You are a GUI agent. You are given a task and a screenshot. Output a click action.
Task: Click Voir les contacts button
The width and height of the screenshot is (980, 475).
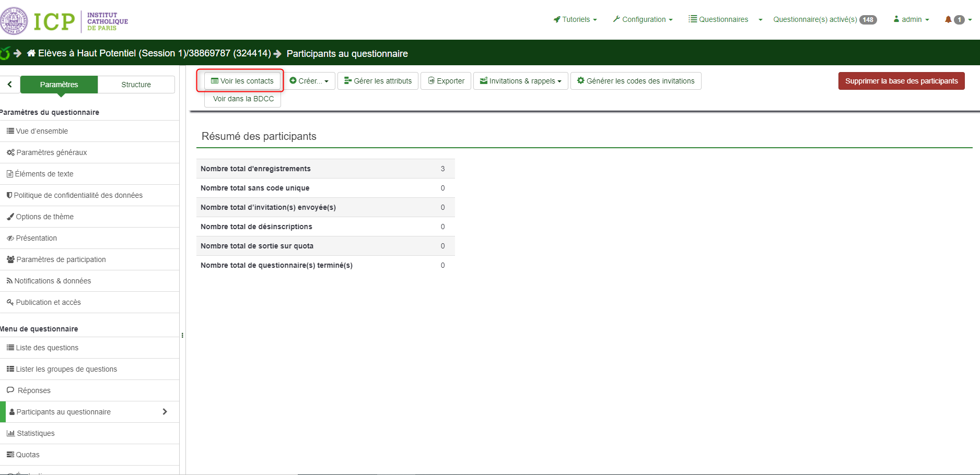(242, 81)
